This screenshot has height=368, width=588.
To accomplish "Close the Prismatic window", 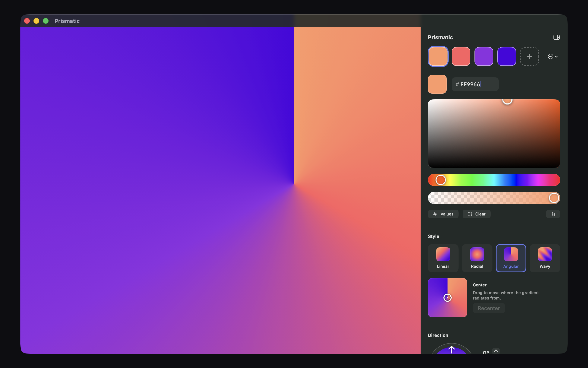I will click(27, 21).
